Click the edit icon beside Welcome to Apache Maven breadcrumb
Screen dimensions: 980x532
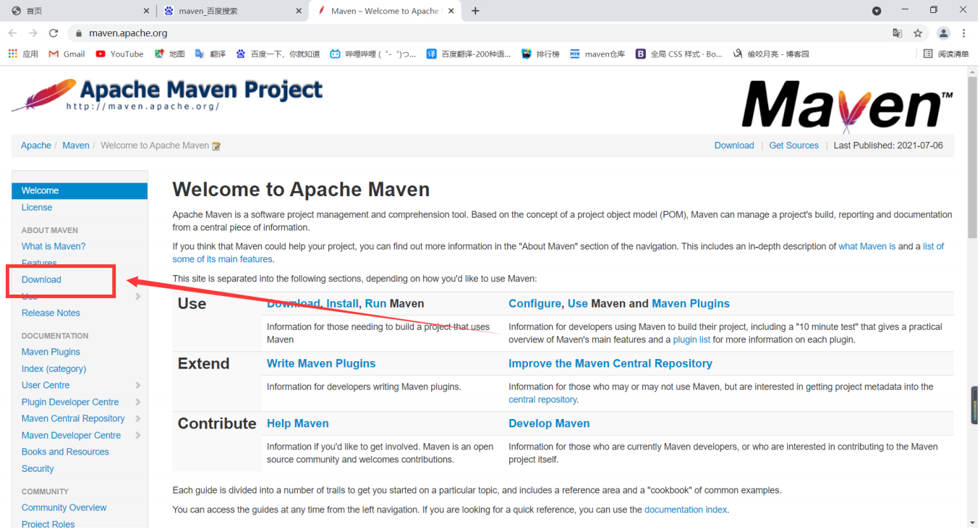click(216, 145)
